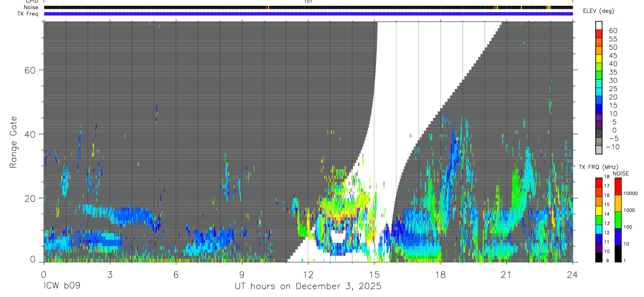Click the 'ELEV (deg)' colorbar title

pyautogui.click(x=598, y=11)
